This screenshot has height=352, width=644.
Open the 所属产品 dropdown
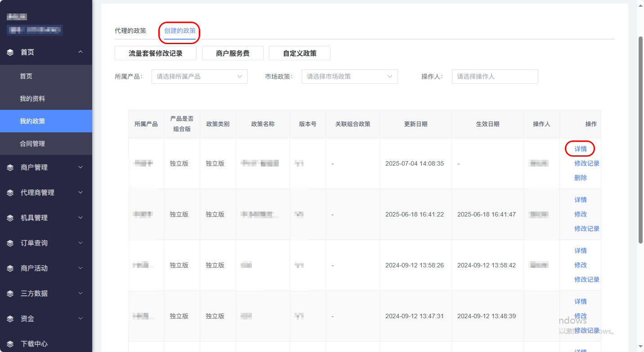click(199, 77)
